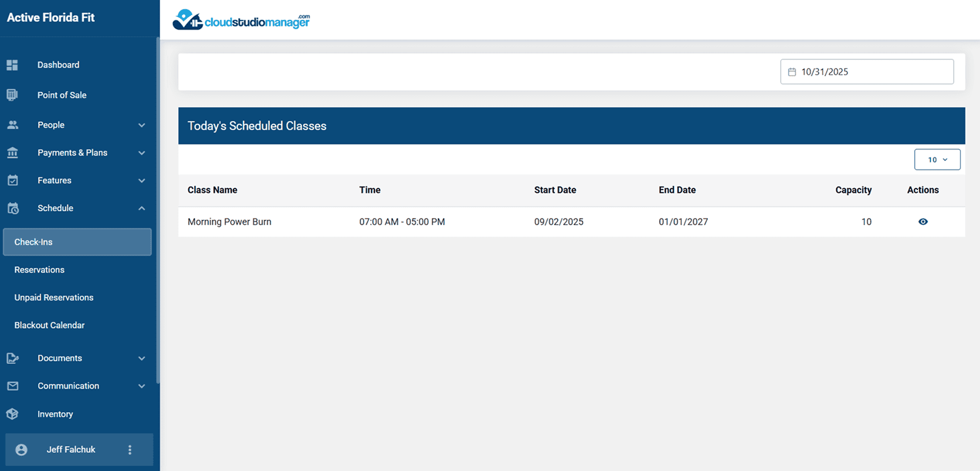Image resolution: width=980 pixels, height=471 pixels.
Task: Open the Blackout Calendar page
Action: click(x=49, y=325)
